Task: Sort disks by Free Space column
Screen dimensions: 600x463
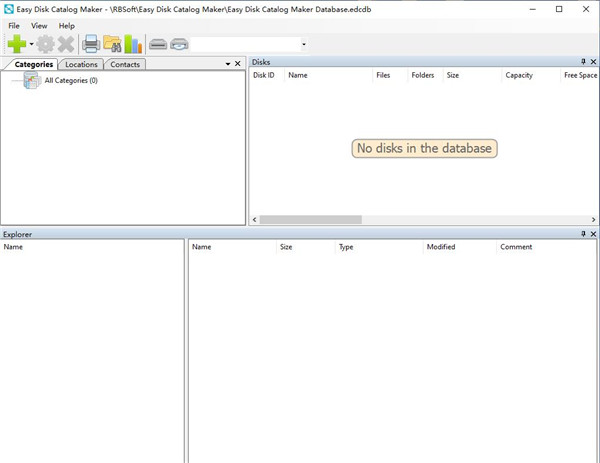Action: 580,75
